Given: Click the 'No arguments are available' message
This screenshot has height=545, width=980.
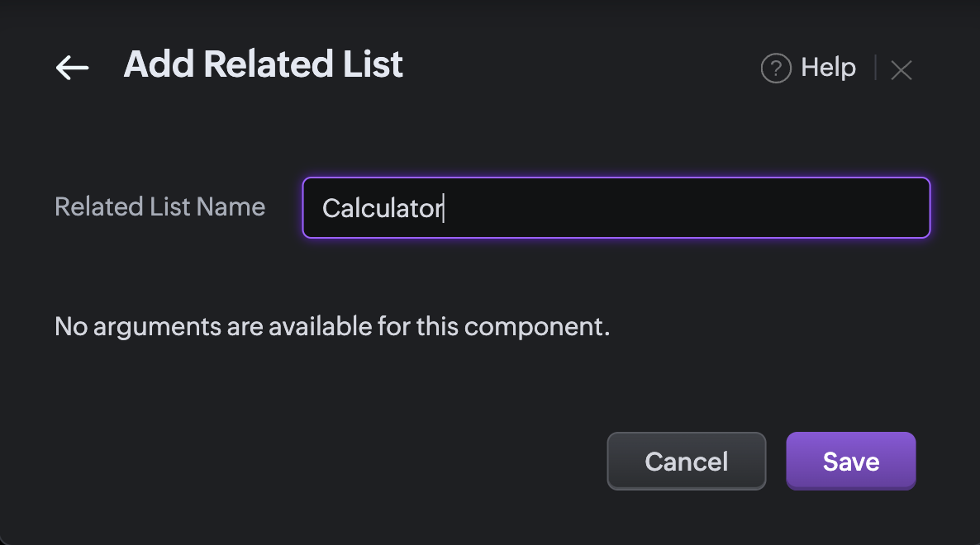Looking at the screenshot, I should tap(331, 327).
